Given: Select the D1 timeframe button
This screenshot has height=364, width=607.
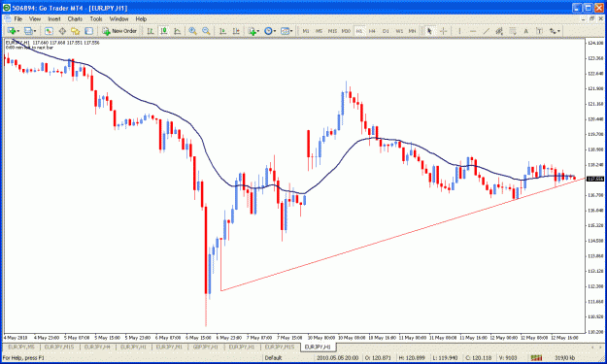Looking at the screenshot, I should point(386,31).
